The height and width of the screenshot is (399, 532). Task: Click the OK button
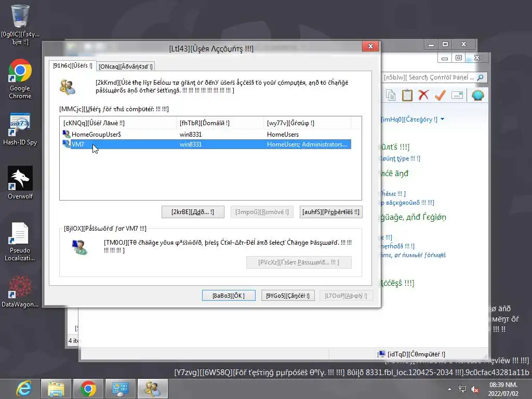229,296
